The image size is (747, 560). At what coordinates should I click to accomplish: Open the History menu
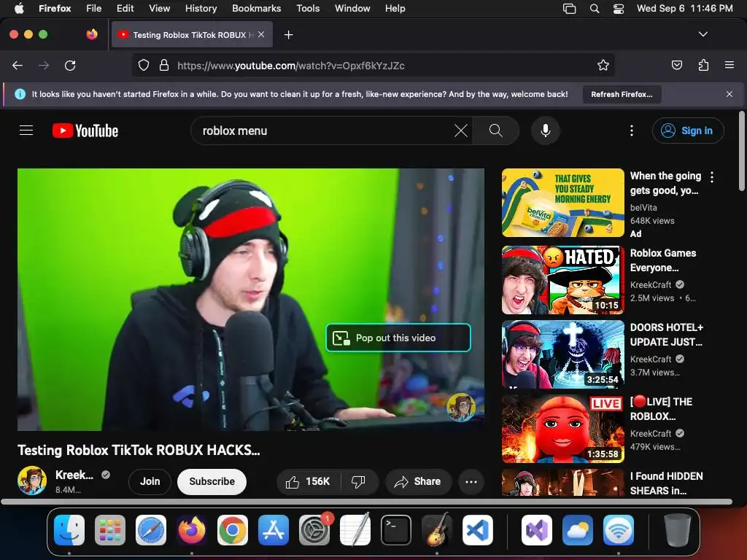[201, 8]
